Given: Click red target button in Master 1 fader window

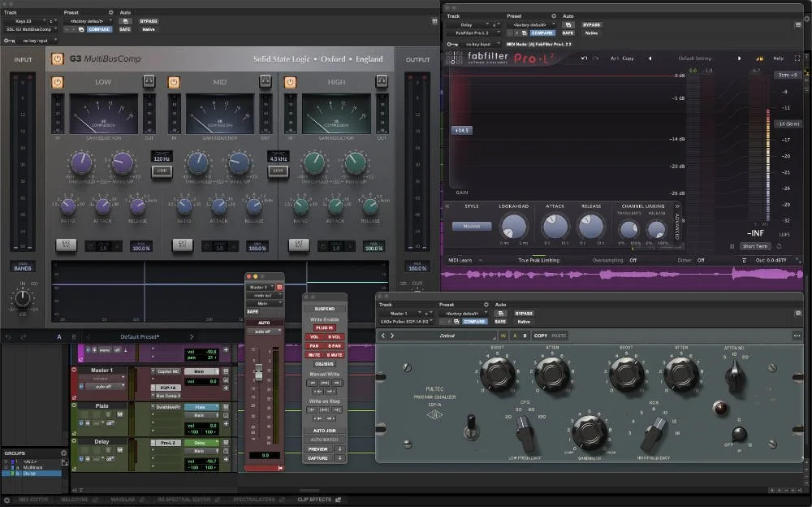Looking at the screenshot, I should click(x=279, y=287).
